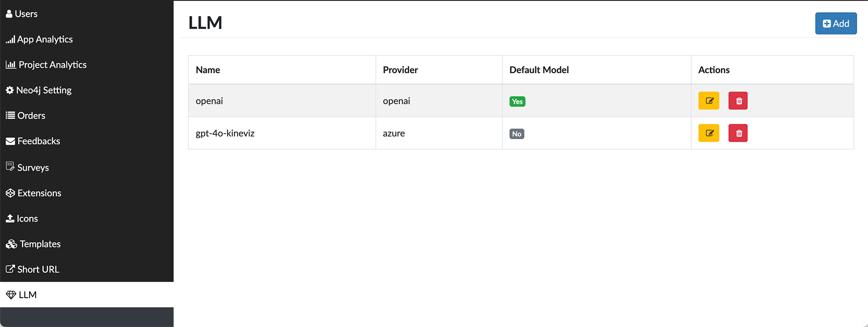Open App Analytics from the sidebar

pyautogui.click(x=44, y=39)
